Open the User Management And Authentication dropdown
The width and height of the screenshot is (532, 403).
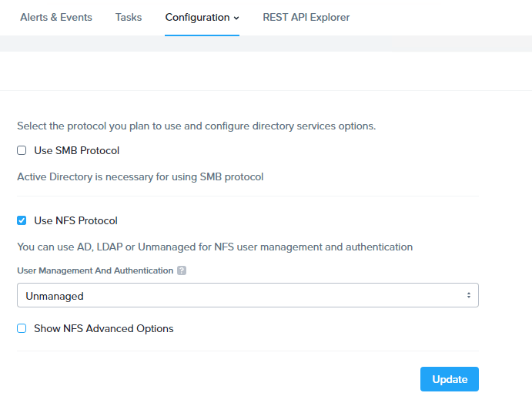pyautogui.click(x=247, y=296)
